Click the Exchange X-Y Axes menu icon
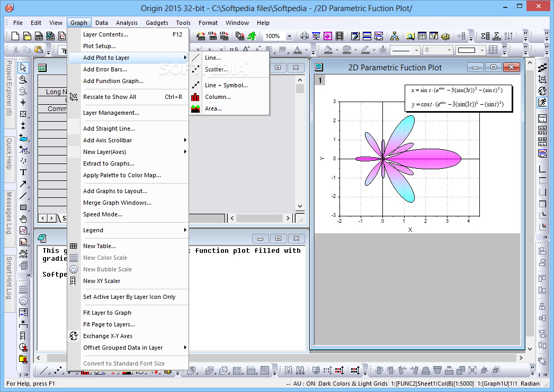Image resolution: width=554 pixels, height=392 pixels. pos(74,336)
